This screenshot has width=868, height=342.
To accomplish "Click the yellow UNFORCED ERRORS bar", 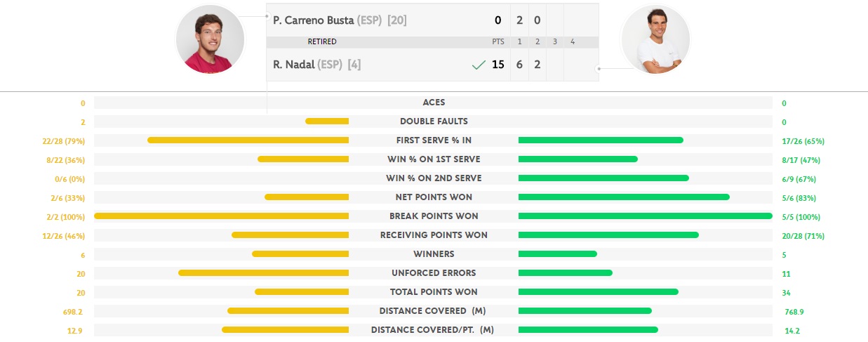I will (263, 273).
